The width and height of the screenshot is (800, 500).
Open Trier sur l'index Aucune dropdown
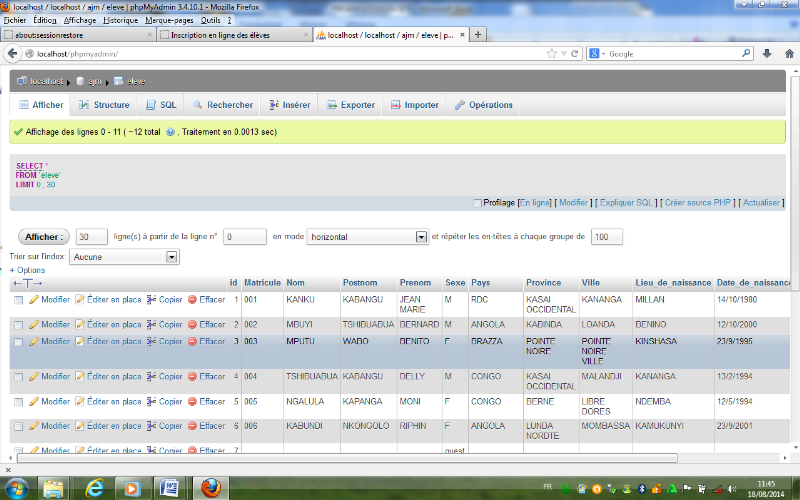tap(124, 257)
